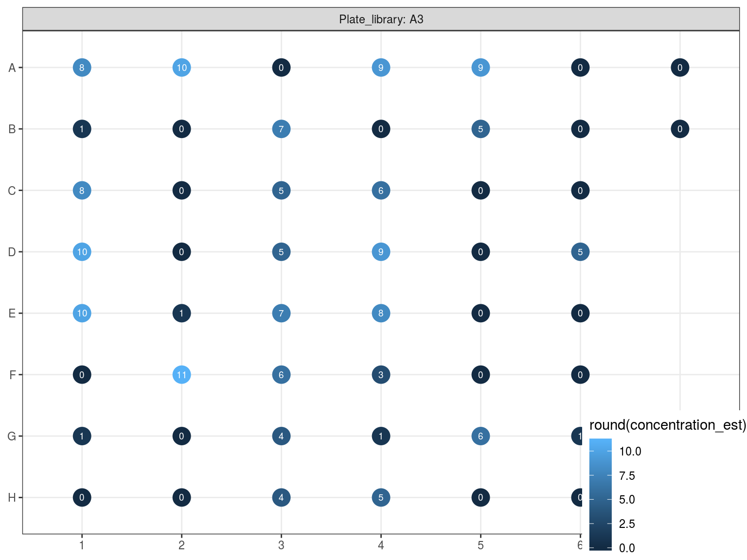Click the blue gradient legend color bar
This screenshot has height=560, width=747.
[600, 494]
